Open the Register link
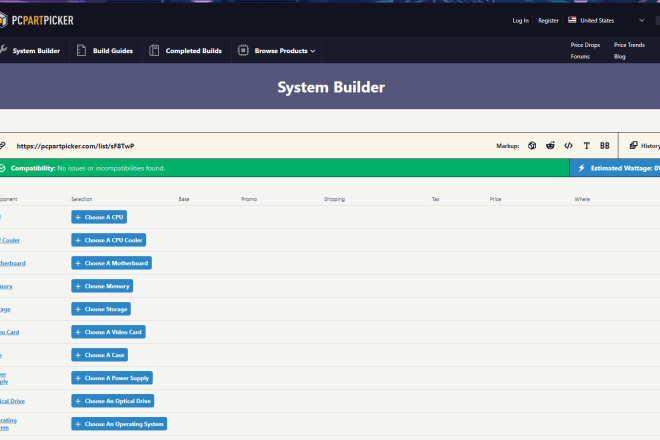This screenshot has width=660, height=440. point(548,20)
